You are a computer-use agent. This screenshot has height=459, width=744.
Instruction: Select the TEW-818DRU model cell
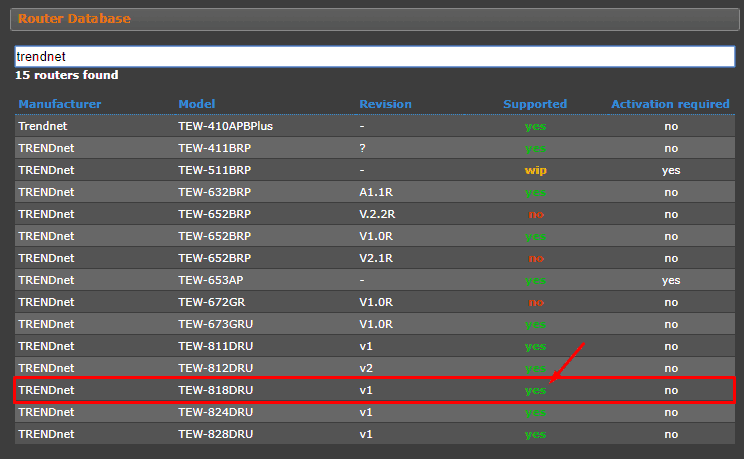215,390
